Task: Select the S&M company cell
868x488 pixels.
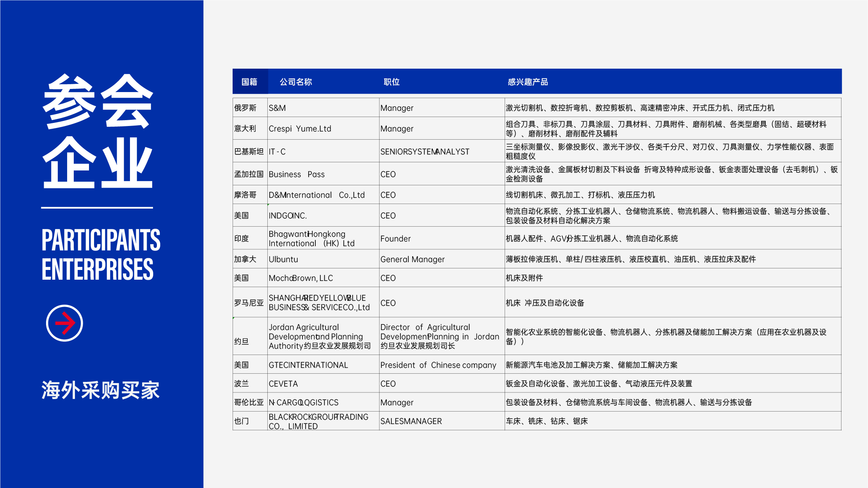Action: (x=324, y=108)
